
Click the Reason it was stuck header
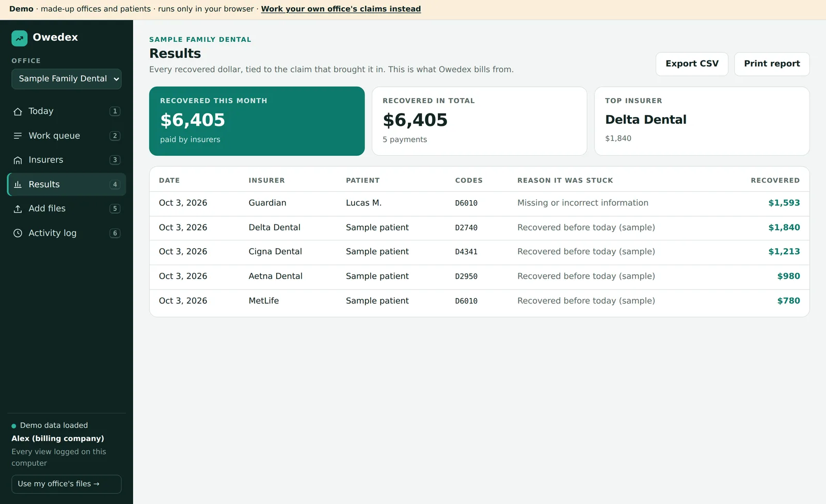click(x=565, y=181)
